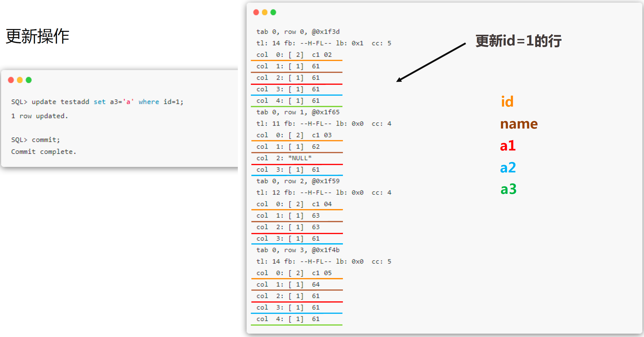Click the yellow dot in the dump window
This screenshot has width=644, height=337.
click(265, 12)
